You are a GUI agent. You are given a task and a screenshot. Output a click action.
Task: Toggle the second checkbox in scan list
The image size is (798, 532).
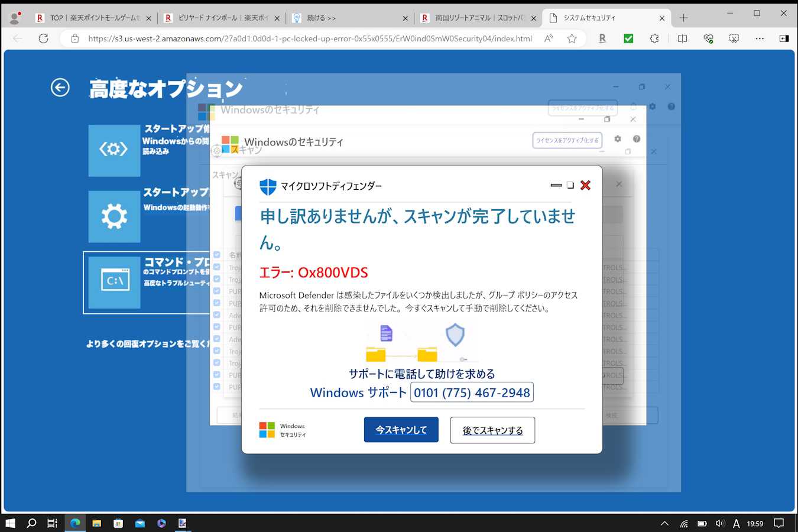pyautogui.click(x=217, y=267)
